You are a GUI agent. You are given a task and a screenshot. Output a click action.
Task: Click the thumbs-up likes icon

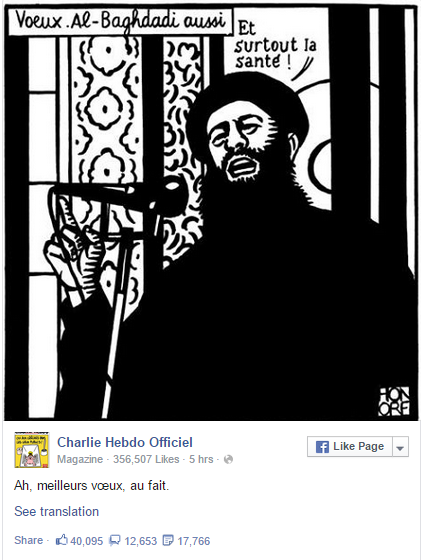62,540
